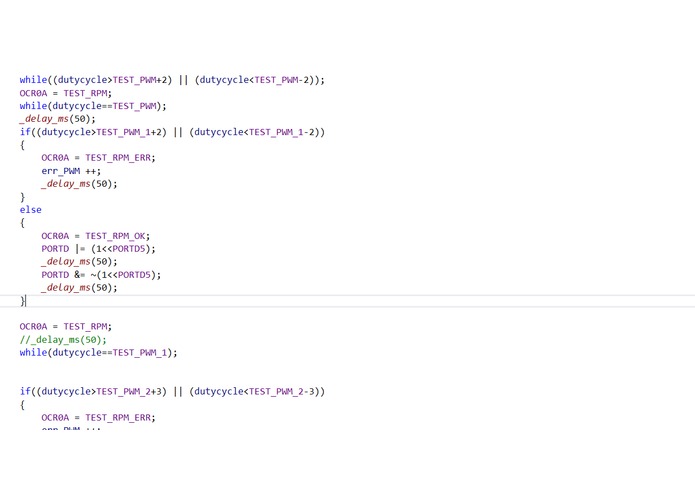Click the closing brace on the highlighted current line
The image size is (695, 494).
(x=22, y=301)
